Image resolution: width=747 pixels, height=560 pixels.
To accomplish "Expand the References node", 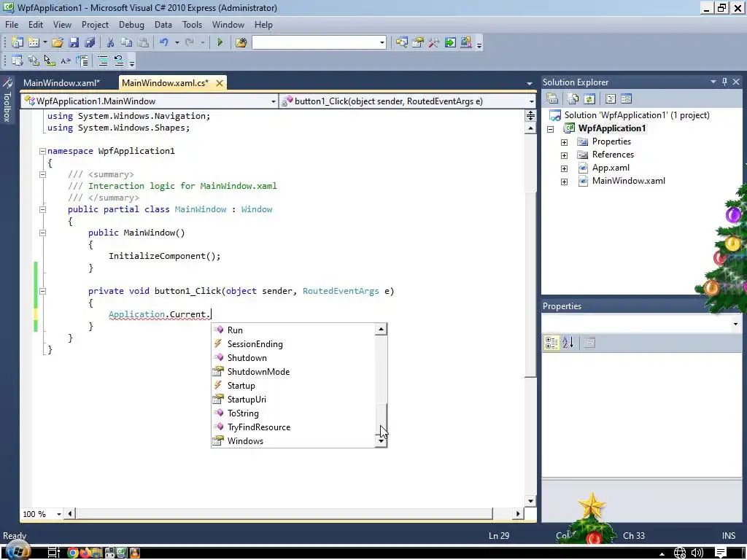I will (564, 155).
